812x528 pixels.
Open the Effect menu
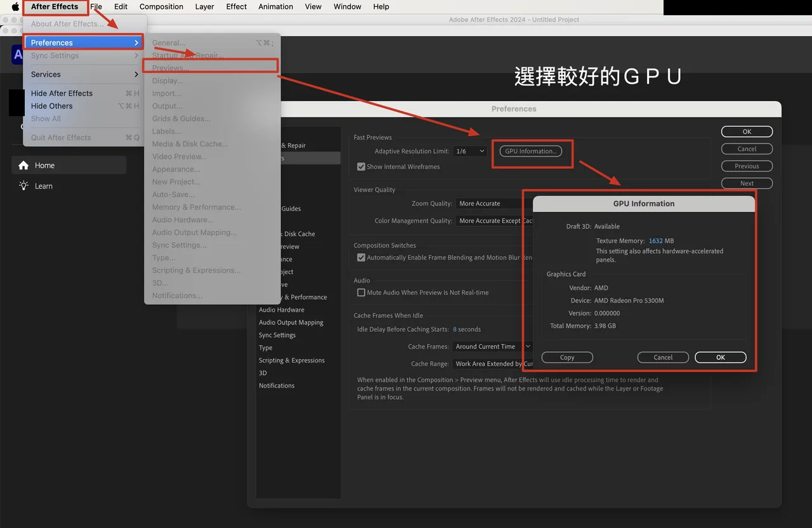click(237, 6)
